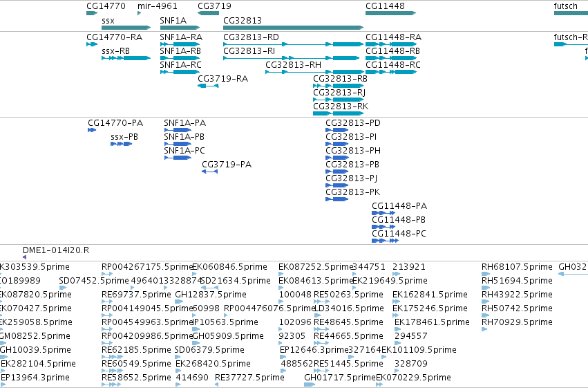Screen dimensions: 588x388
Task: Select protein CG32813-PK label
Action: 353,192
